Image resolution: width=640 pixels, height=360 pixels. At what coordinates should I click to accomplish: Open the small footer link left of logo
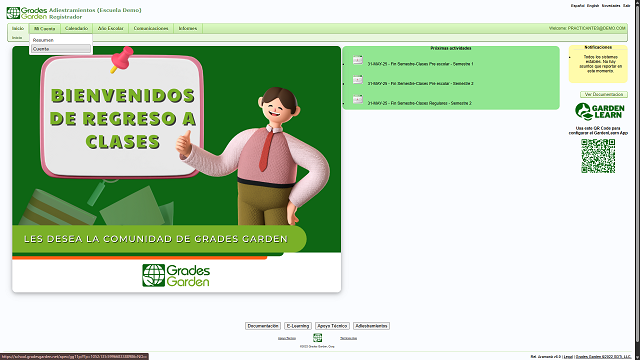tap(287, 338)
